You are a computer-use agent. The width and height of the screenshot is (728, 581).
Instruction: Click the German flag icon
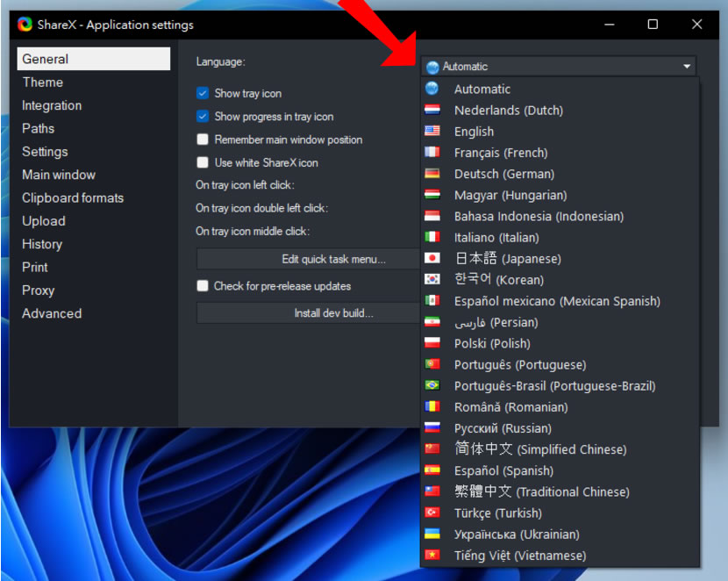click(x=432, y=173)
